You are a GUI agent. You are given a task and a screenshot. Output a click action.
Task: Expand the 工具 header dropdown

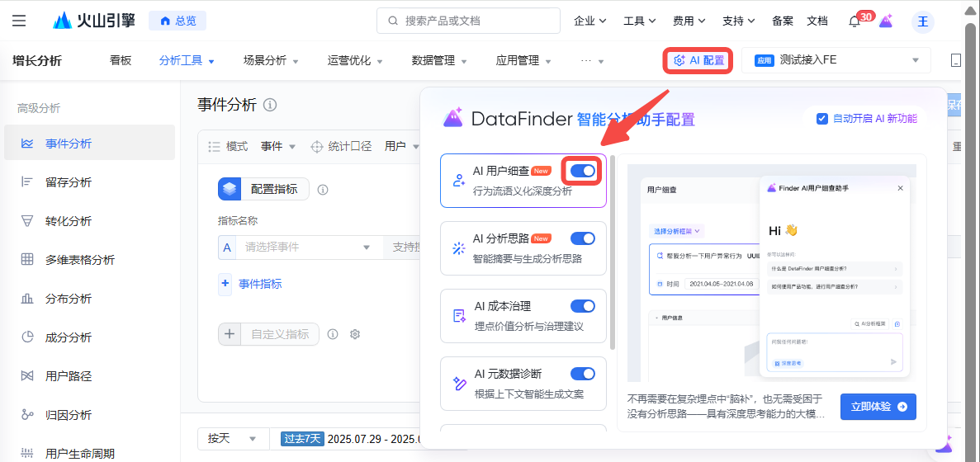click(639, 21)
